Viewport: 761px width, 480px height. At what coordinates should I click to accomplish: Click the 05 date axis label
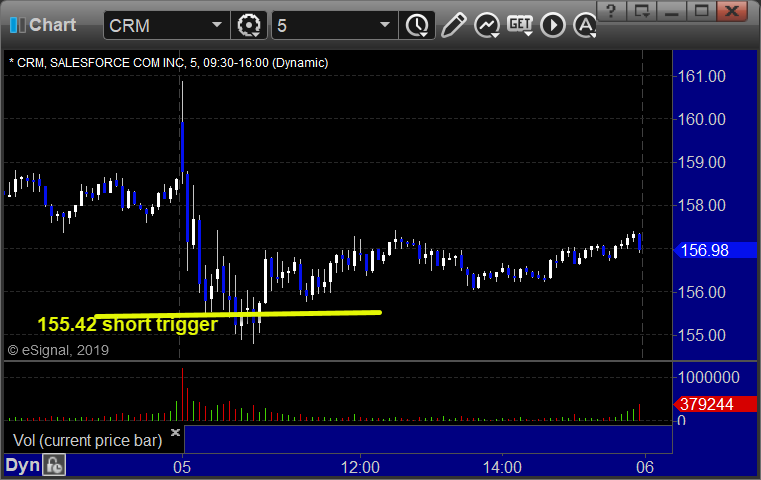(182, 467)
